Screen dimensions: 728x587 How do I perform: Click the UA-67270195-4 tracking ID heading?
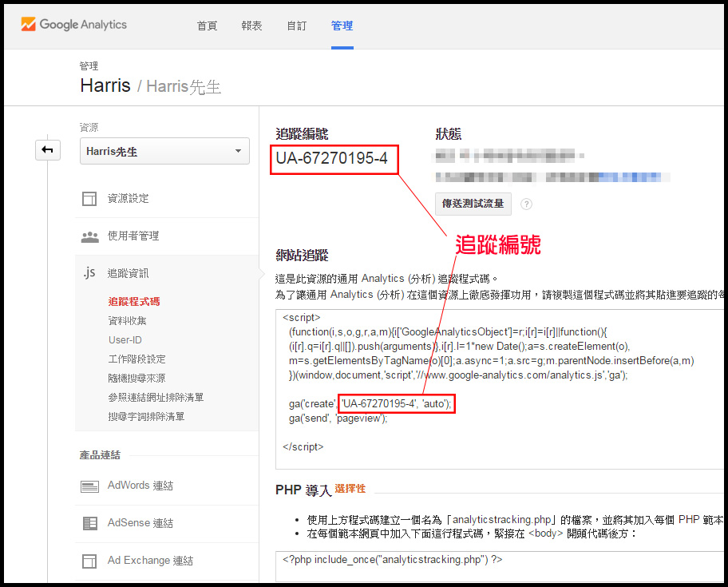(332, 159)
